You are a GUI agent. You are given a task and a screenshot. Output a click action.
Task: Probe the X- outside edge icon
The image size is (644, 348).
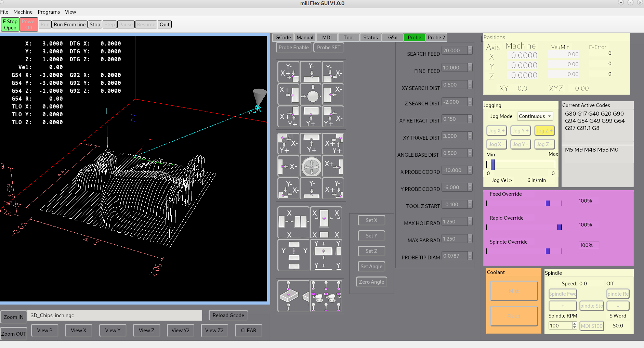(333, 94)
